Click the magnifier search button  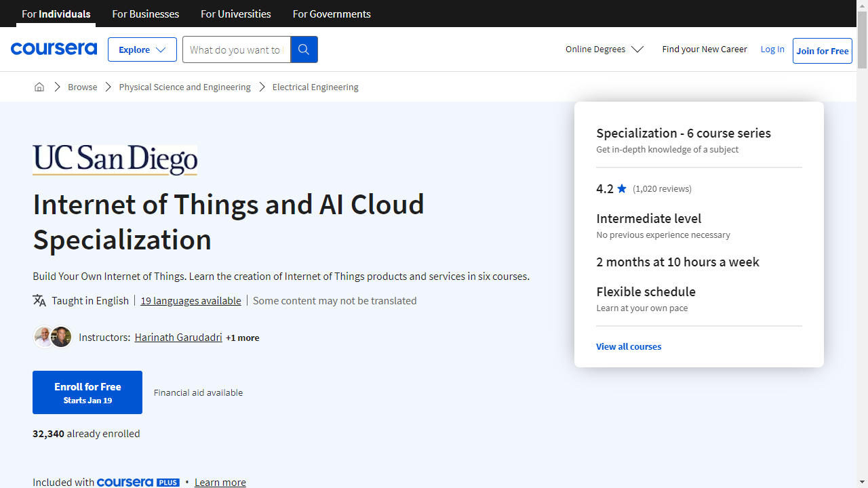(x=304, y=49)
